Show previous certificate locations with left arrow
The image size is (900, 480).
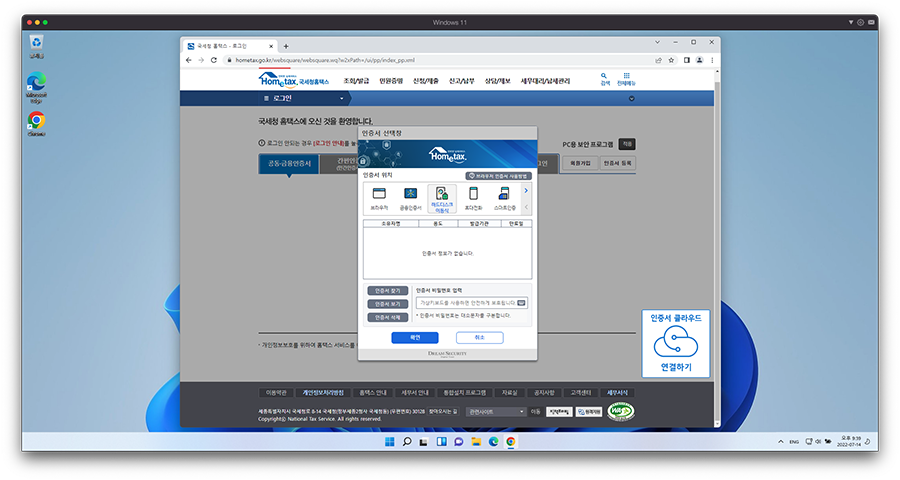[526, 207]
